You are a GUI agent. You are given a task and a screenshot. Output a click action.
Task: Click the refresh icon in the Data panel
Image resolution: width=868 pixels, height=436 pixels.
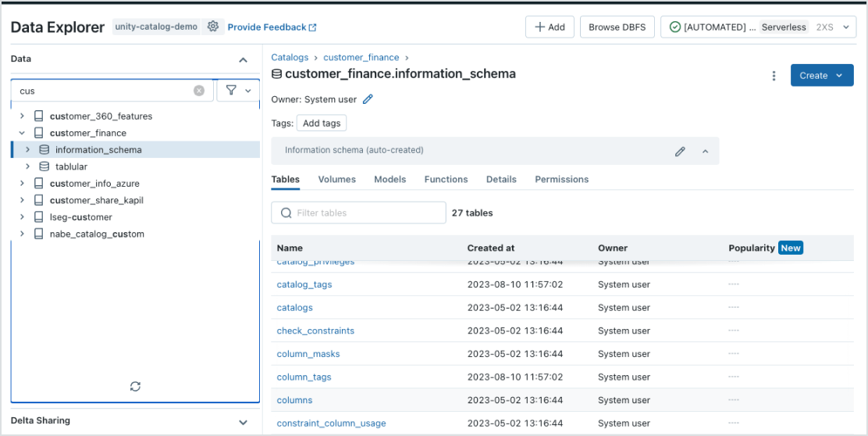pyautogui.click(x=135, y=386)
